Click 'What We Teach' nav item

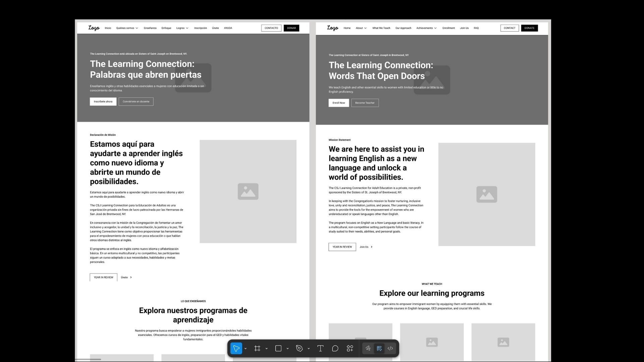(x=381, y=28)
